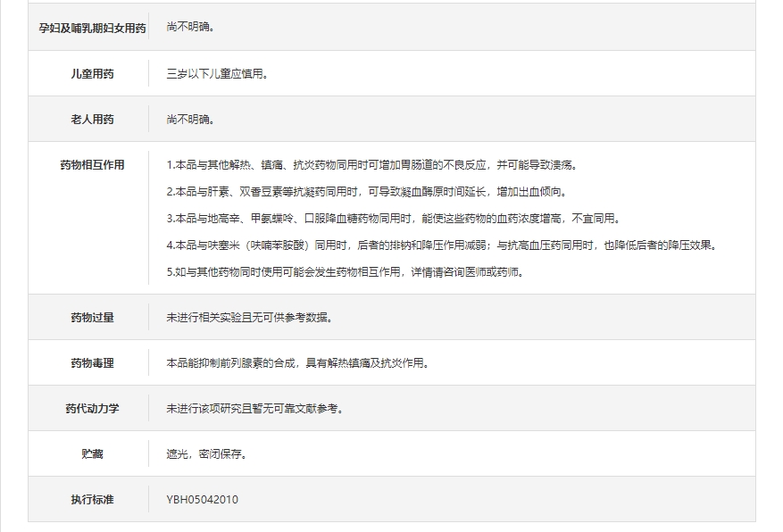
Task: Click interaction item 3 about 地高辛、甲氨蝶呤
Action: (393, 219)
